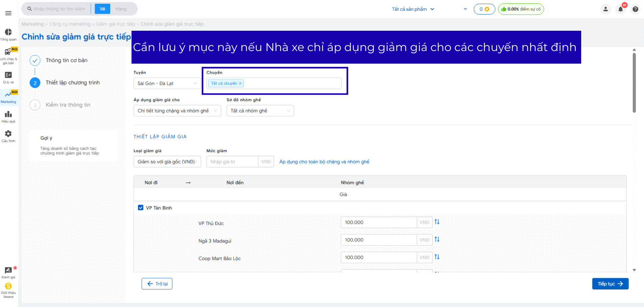This screenshot has width=644, height=307.
Task: Open the 'Áp dụng giảm giá cho' dropdown
Action: tap(177, 111)
